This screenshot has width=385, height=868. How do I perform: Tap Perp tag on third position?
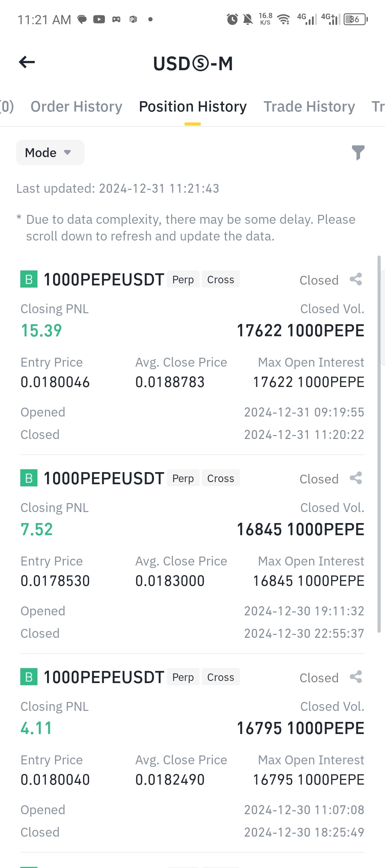[183, 677]
